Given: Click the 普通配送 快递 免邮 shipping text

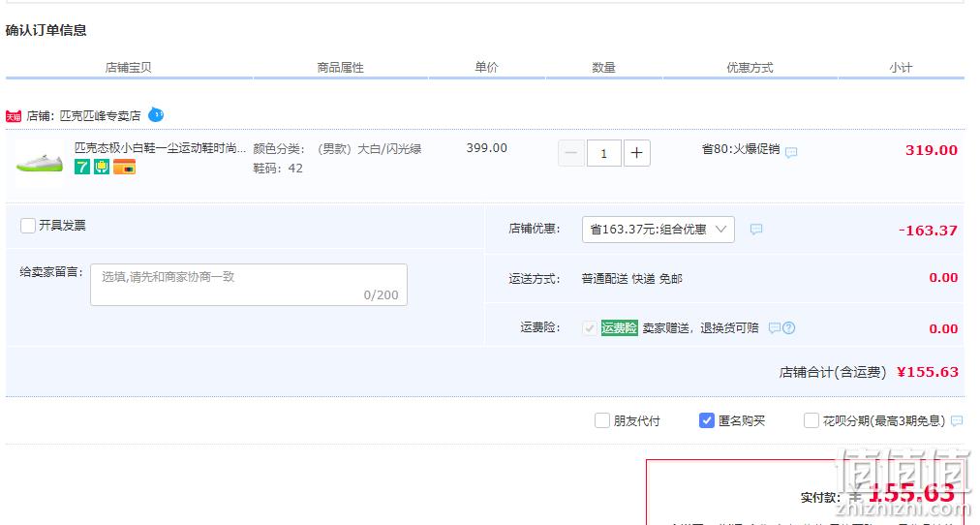Looking at the screenshot, I should 632,279.
